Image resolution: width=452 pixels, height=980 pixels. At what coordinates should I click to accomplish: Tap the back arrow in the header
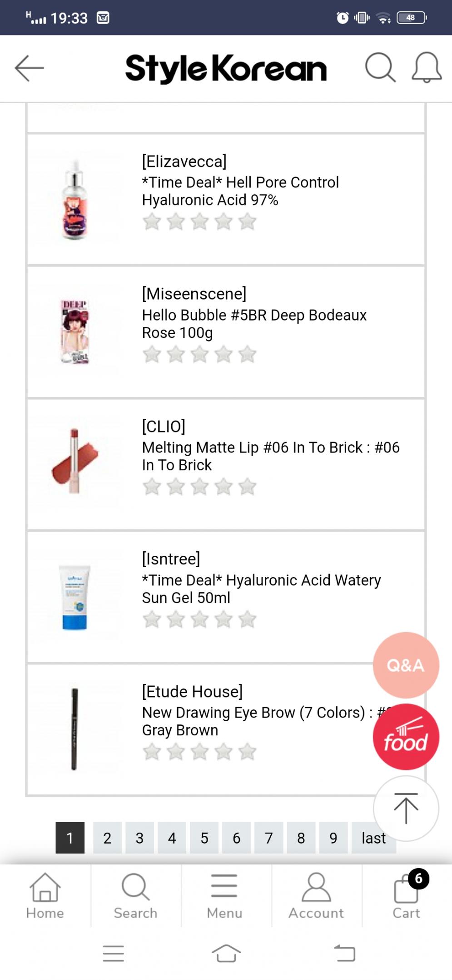(x=30, y=68)
